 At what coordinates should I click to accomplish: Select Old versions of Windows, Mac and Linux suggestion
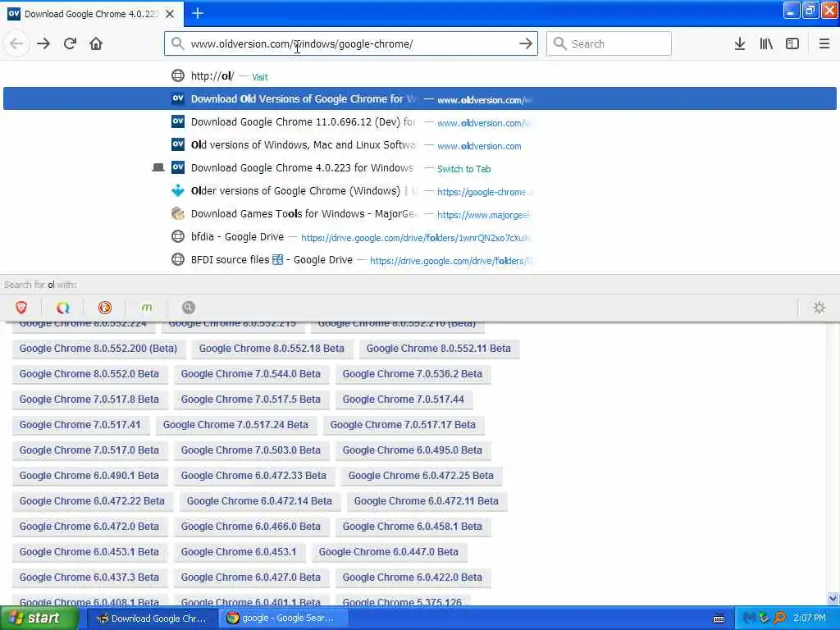click(x=420, y=145)
